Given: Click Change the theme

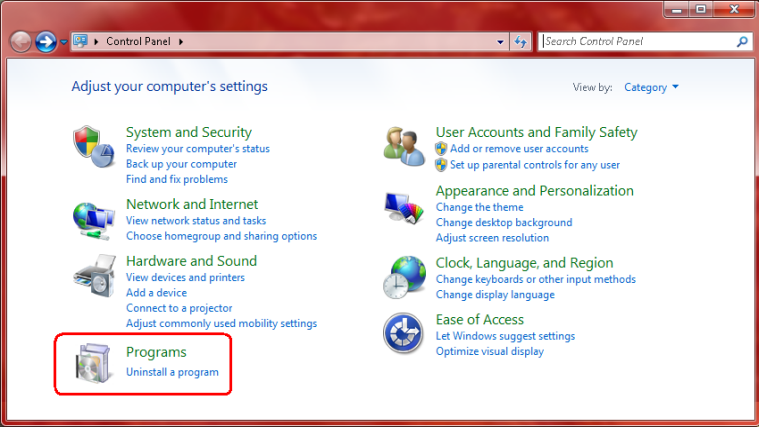Looking at the screenshot, I should (479, 207).
